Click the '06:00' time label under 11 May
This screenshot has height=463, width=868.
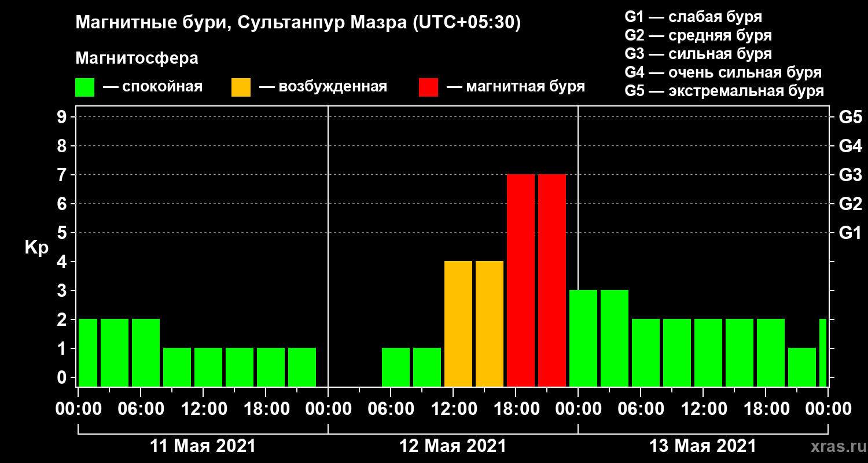coord(141,409)
